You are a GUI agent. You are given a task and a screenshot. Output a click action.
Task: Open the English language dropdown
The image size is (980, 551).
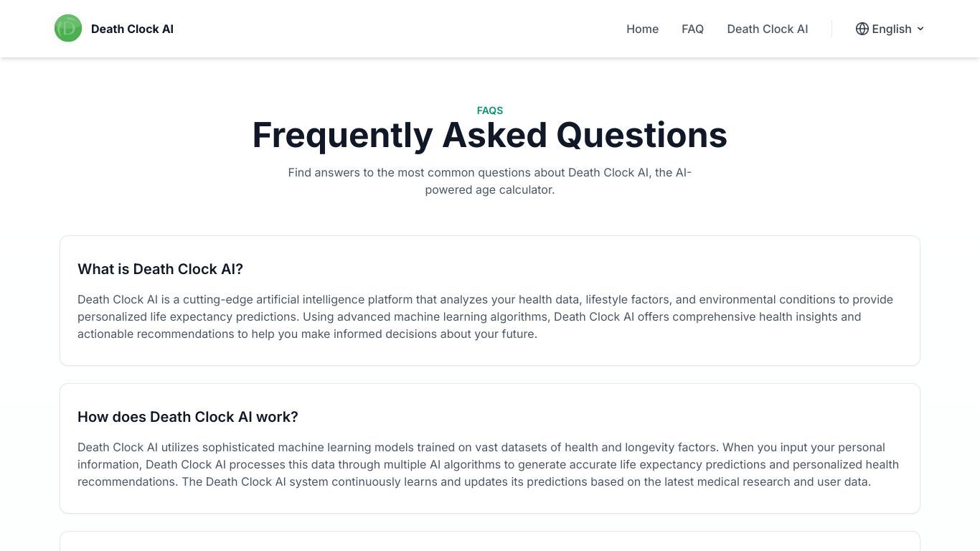pos(890,29)
